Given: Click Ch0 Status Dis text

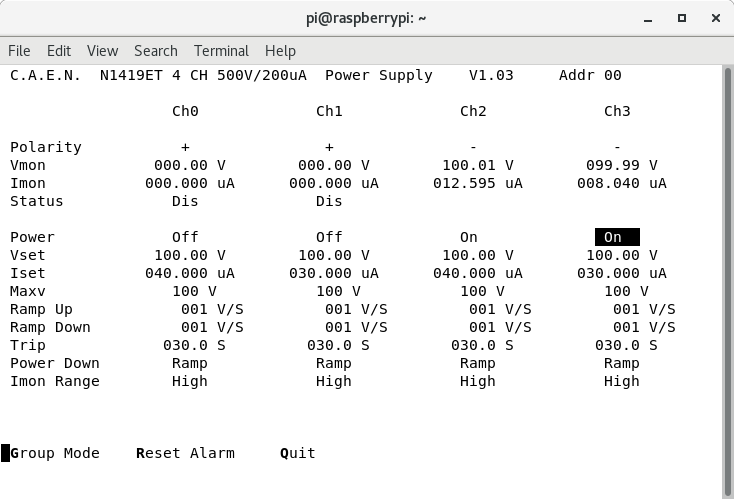Looking at the screenshot, I should click(185, 201).
